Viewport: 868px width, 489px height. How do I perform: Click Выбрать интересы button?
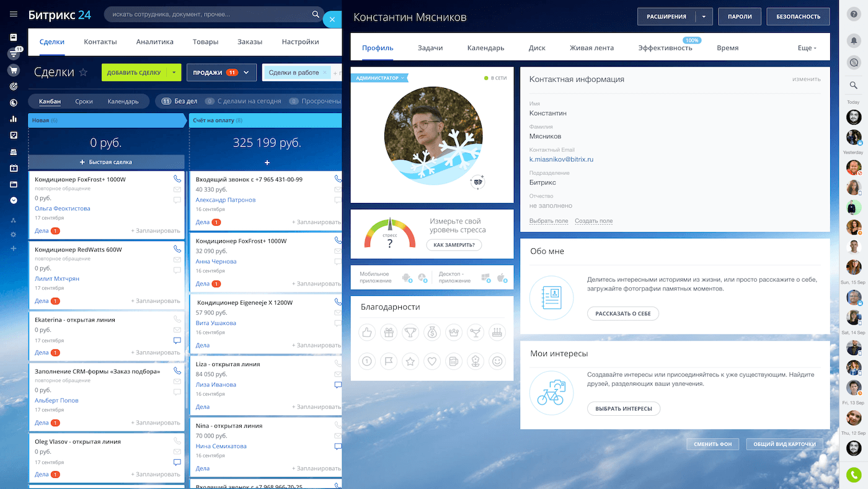coord(624,408)
